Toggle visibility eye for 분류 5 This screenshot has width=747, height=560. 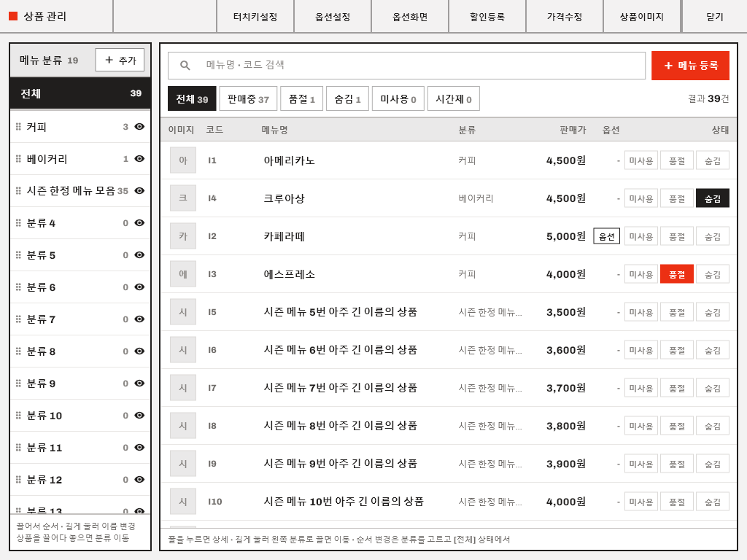pyautogui.click(x=139, y=254)
